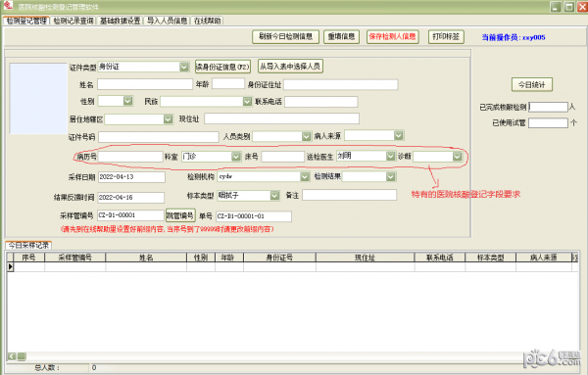The width and height of the screenshot is (588, 375).
Task: Expand the 人员类别 dropdown
Action: (307, 136)
